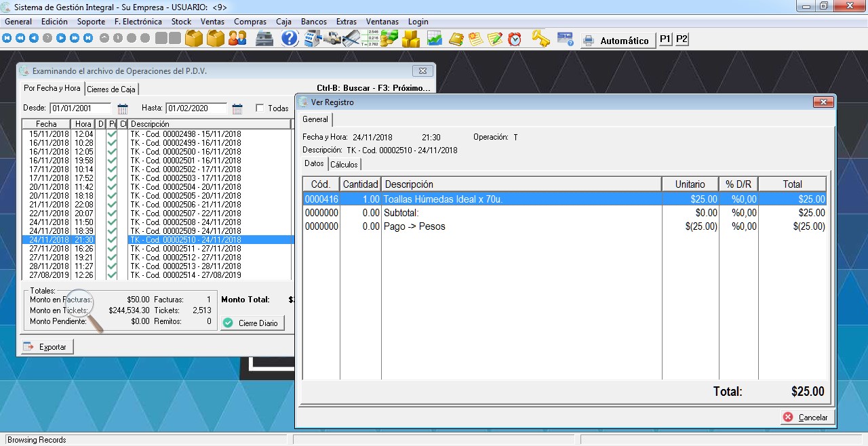Click the Exportar button
The width and height of the screenshot is (868, 446).
pos(47,347)
